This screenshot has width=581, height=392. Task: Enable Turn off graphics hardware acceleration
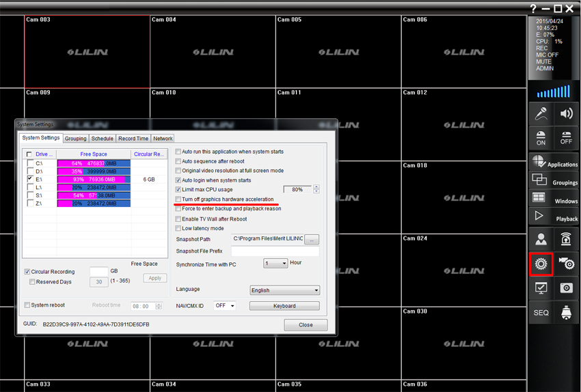[x=178, y=199]
